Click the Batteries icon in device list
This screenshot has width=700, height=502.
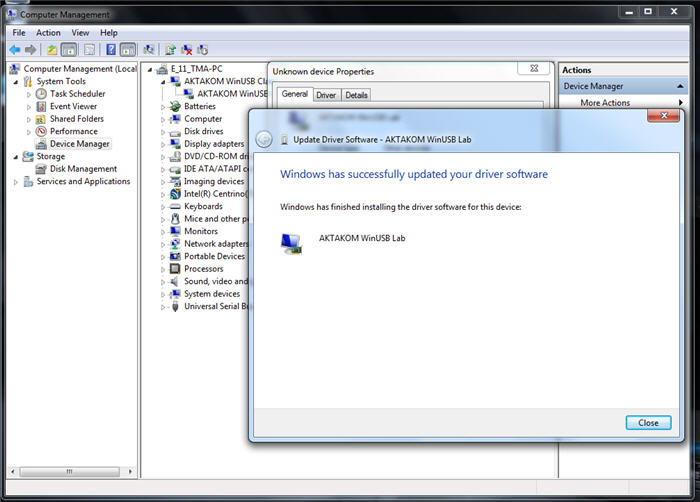coord(175,106)
